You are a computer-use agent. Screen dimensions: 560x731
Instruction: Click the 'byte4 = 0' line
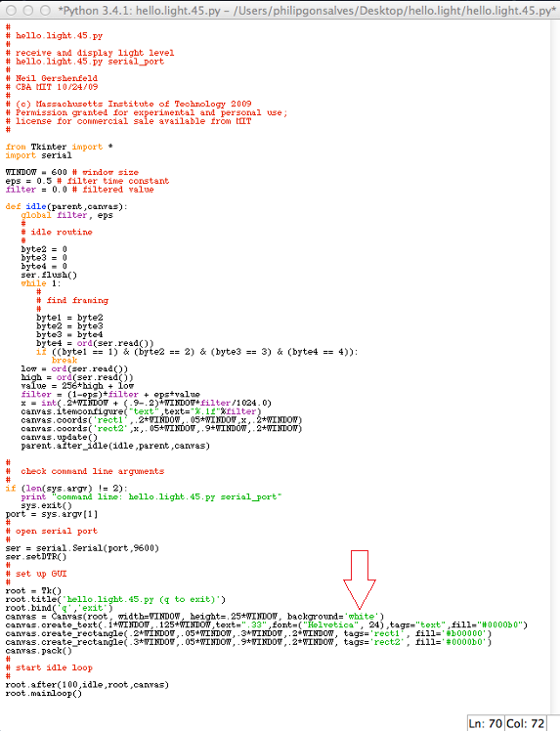[x=44, y=266]
